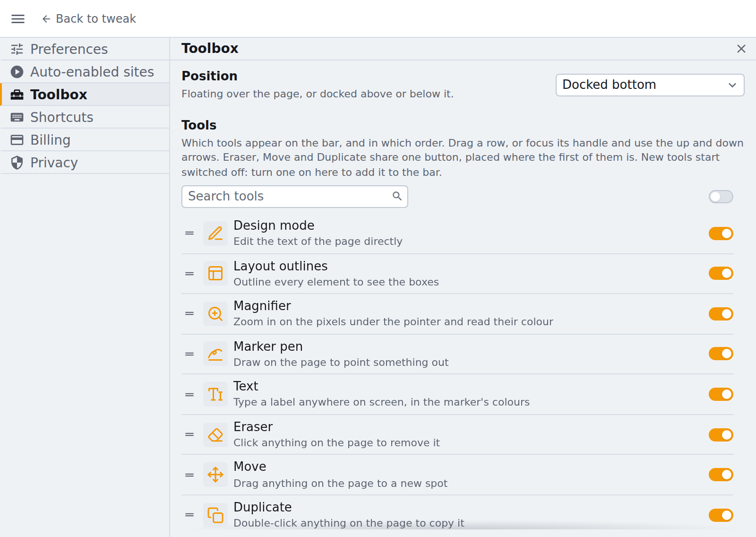Close the Toolbox panel
Viewport: 756px width, 537px height.
(741, 49)
